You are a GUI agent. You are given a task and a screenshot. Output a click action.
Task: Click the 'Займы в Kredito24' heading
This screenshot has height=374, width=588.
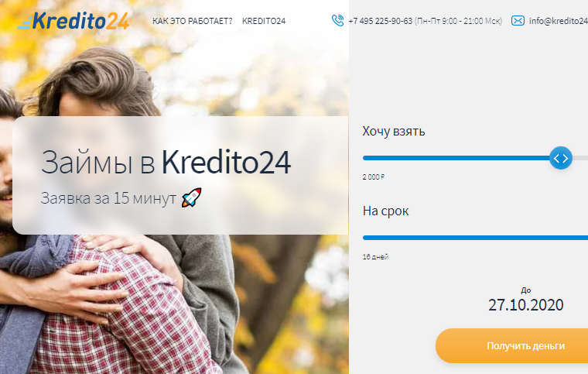(x=166, y=163)
